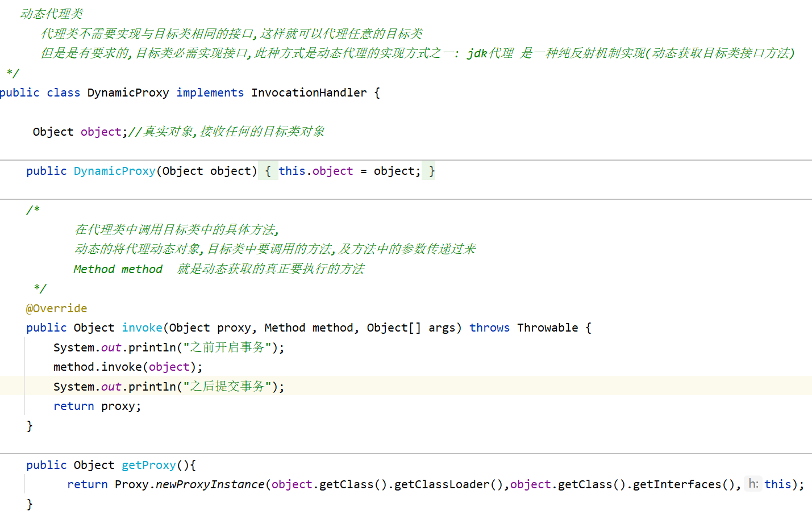Click the 'this' argument in newProxyInstance
Screen dimensions: 812x528
(x=777, y=484)
